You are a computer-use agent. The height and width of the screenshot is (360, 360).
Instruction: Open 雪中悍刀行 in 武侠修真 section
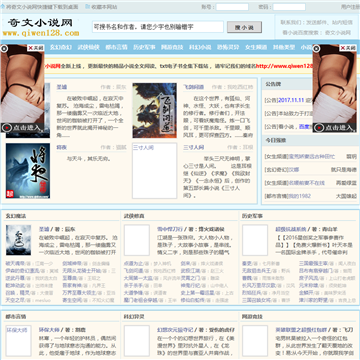[x=170, y=229]
